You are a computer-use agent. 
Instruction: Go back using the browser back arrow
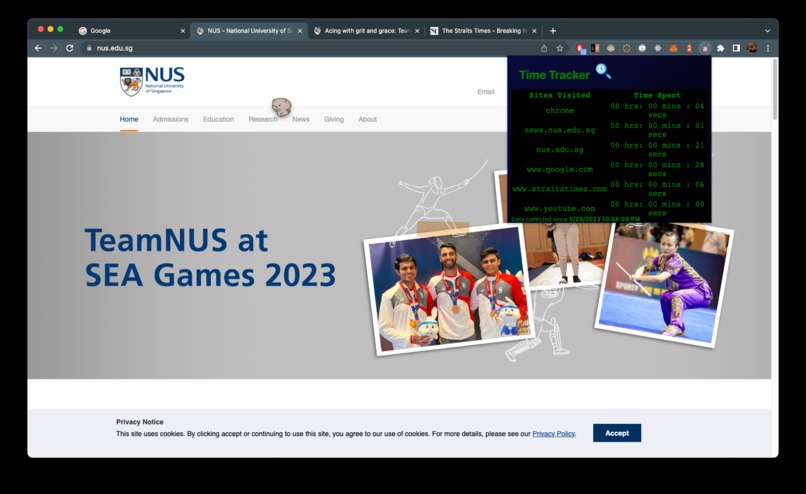click(38, 48)
